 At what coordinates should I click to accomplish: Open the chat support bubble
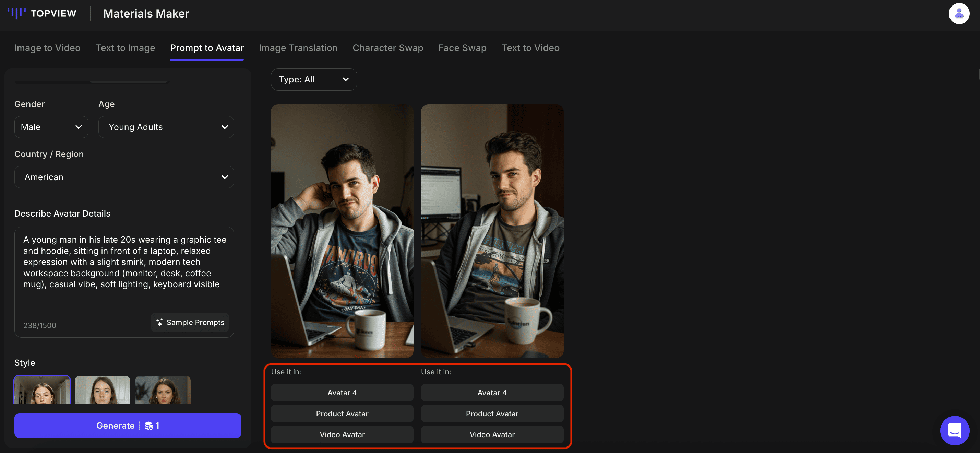[x=955, y=431]
